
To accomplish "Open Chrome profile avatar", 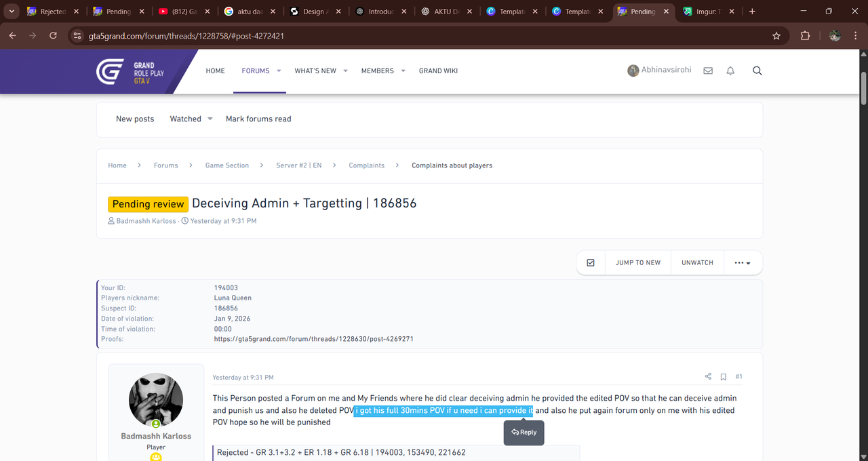I will pos(835,36).
